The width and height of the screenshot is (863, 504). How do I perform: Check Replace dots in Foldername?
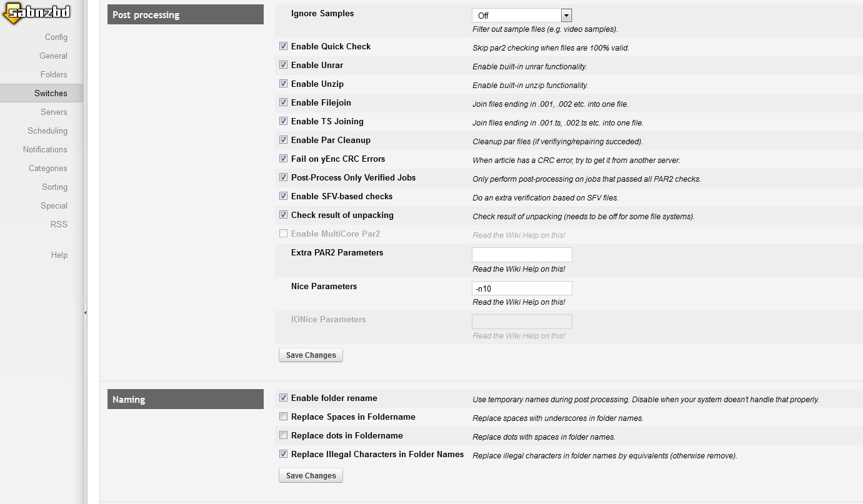283,435
